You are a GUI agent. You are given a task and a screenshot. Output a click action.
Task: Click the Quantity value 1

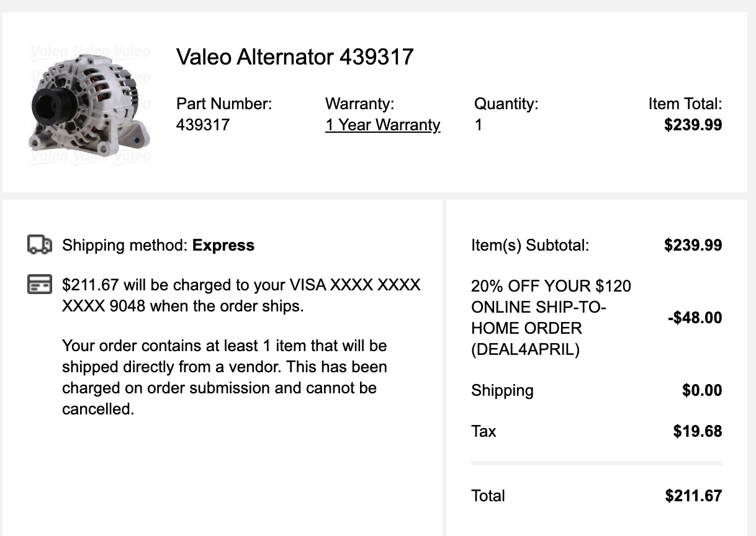[479, 125]
